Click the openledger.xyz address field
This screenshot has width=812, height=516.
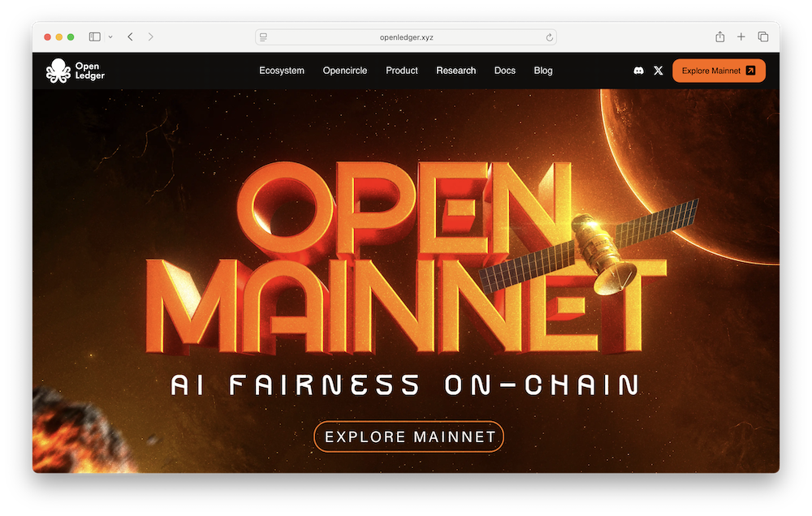point(406,37)
